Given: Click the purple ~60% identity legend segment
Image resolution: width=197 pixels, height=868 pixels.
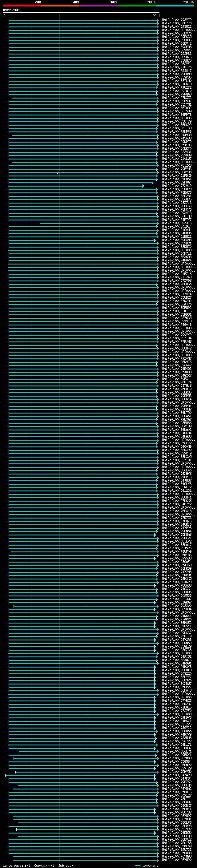Looking at the screenshot, I should tap(99, 6).
